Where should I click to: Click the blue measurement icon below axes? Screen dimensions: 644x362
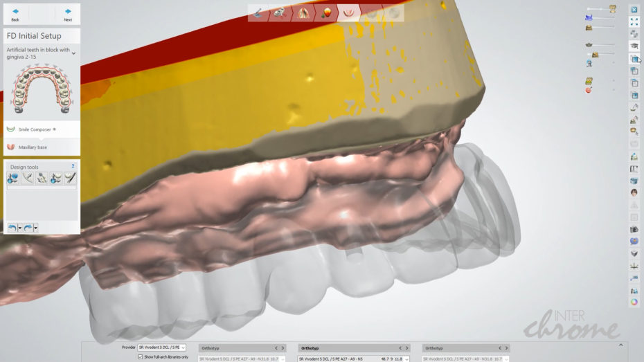pos(634,278)
